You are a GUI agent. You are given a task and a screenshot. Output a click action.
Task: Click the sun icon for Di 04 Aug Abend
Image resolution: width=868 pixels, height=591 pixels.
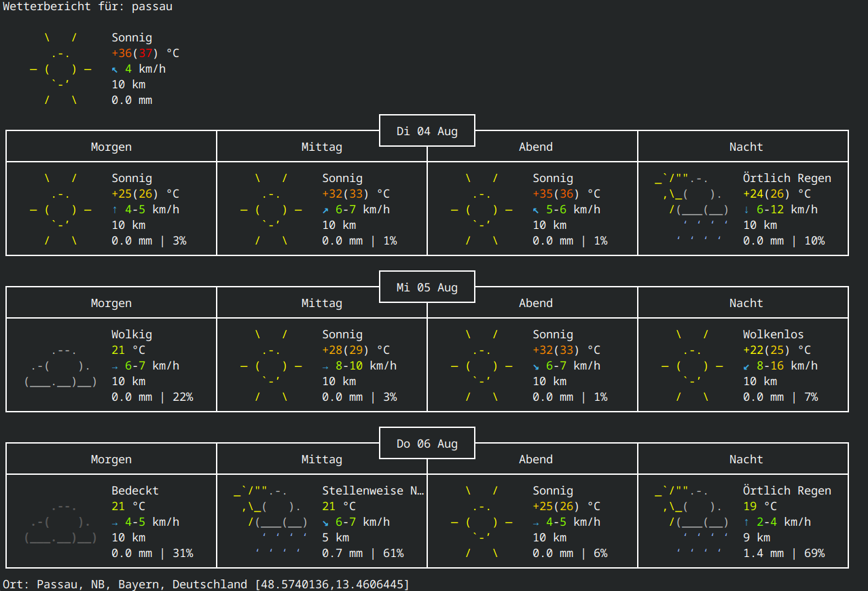[482, 210]
